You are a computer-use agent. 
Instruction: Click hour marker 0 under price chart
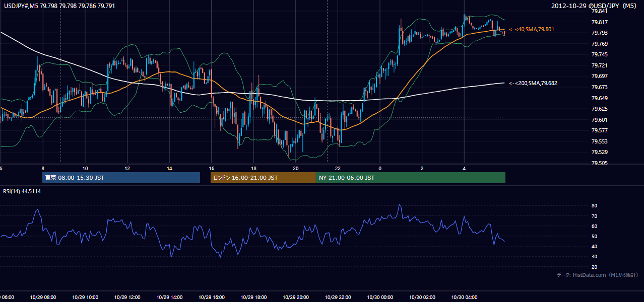pos(380,169)
